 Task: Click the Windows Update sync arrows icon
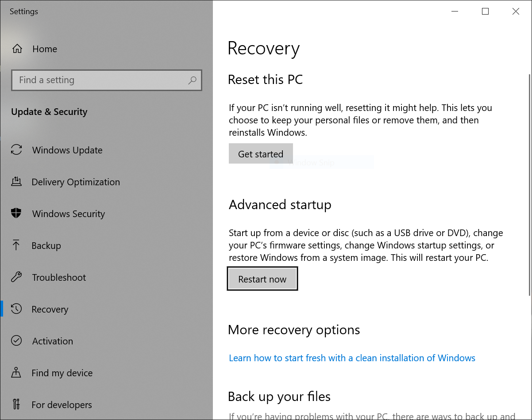point(16,150)
